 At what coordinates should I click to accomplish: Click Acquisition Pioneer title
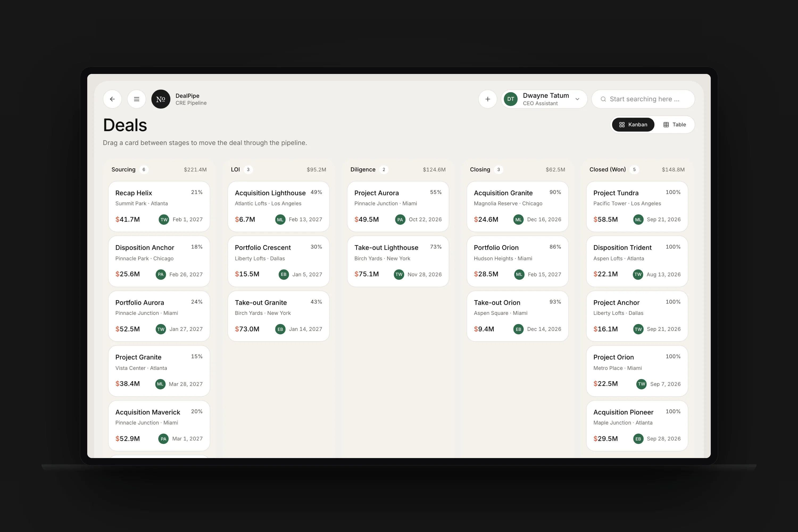623,412
